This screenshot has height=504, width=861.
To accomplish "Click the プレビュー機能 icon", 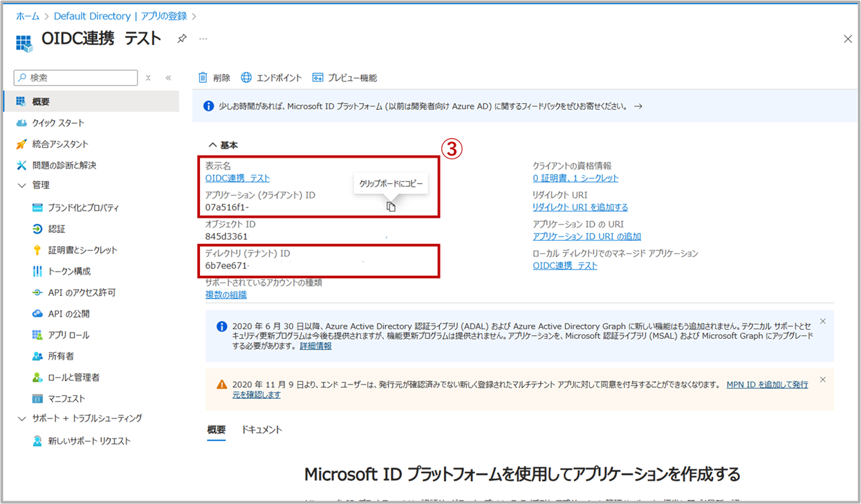I will pos(317,77).
